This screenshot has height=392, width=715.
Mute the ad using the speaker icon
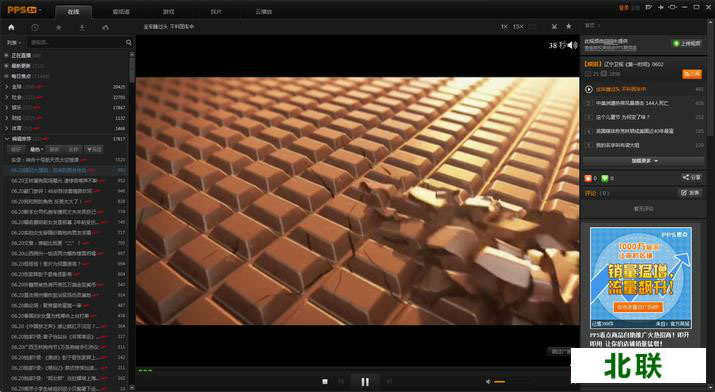[572, 45]
